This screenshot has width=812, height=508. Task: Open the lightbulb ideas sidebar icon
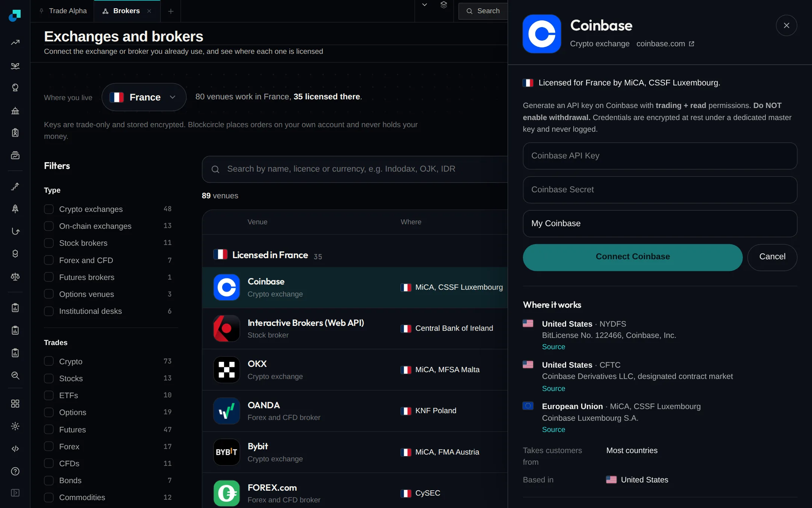[15, 88]
